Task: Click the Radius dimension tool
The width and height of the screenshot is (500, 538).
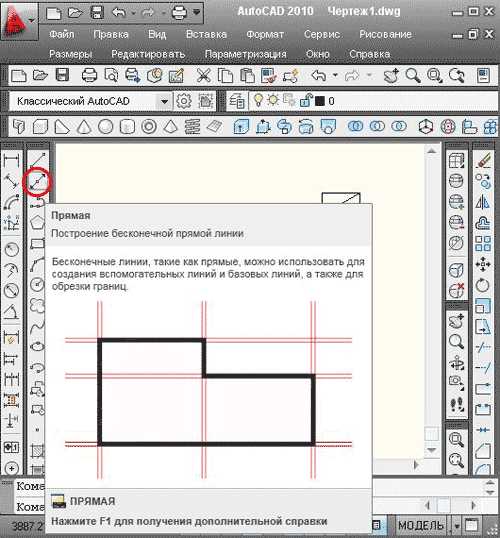Action: [x=11, y=249]
